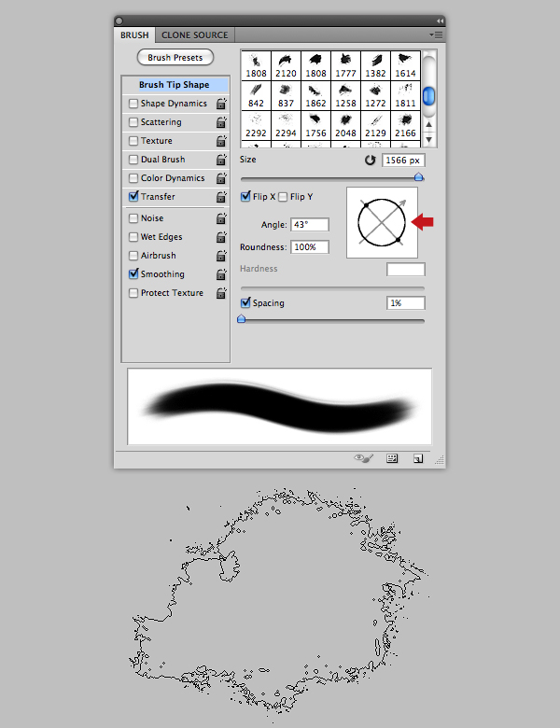Select brush preset thumbnail 1811
Image resolution: width=560 pixels, height=728 pixels.
[x=405, y=95]
